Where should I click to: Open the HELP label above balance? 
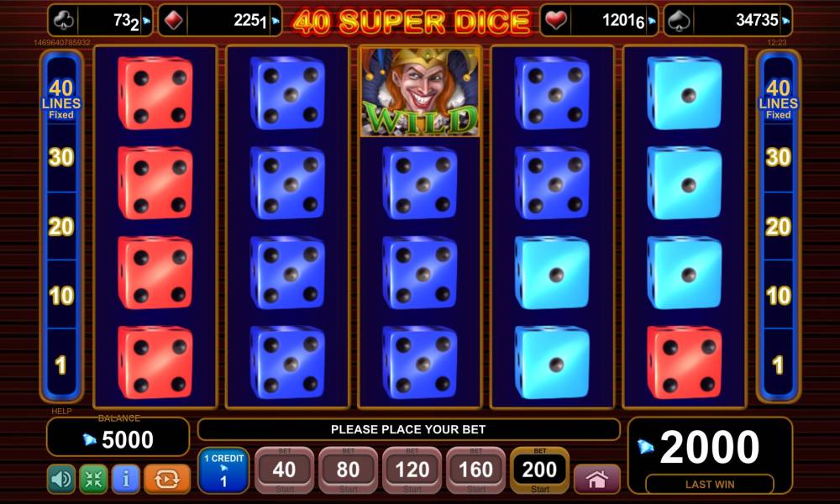[61, 411]
